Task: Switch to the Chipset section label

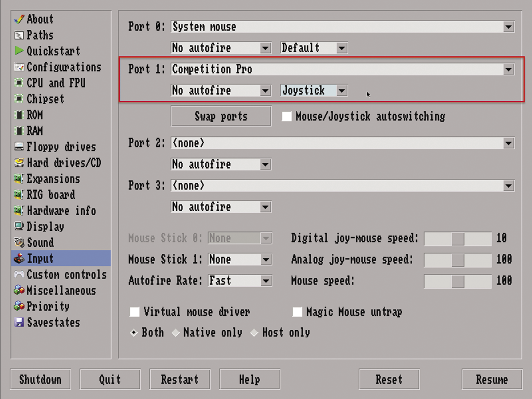Action: (45, 99)
